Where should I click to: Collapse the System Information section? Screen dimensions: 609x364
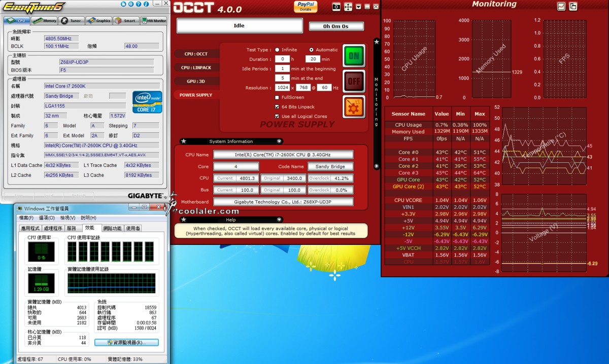[279, 141]
